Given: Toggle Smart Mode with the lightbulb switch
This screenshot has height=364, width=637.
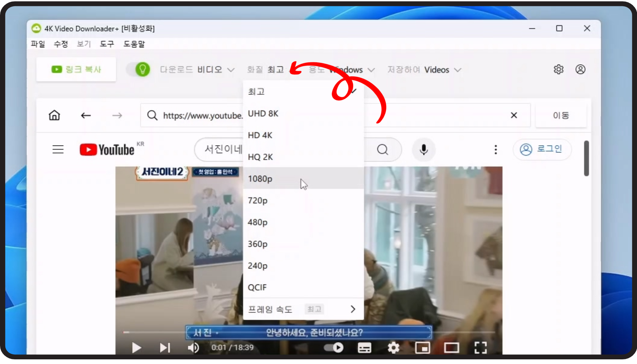Looking at the screenshot, I should click(x=139, y=69).
